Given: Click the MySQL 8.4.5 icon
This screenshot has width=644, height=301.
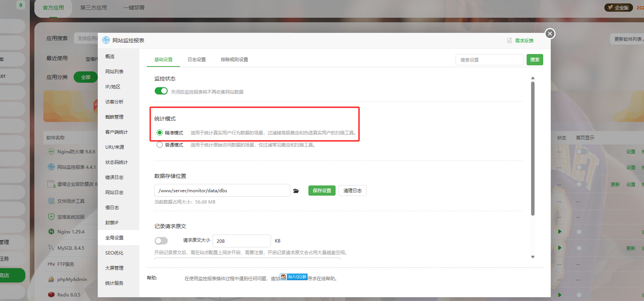Looking at the screenshot, I should 51,248.
